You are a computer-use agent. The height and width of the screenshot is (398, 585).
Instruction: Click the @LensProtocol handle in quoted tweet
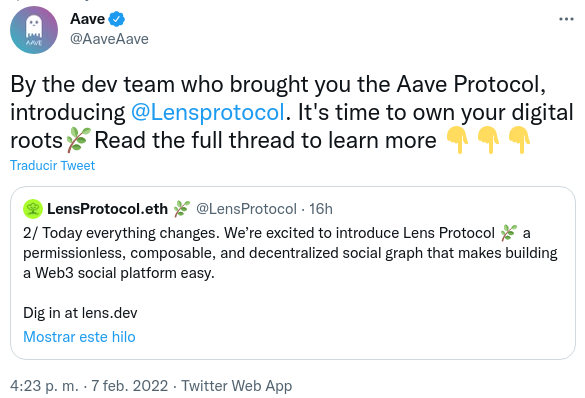click(246, 209)
